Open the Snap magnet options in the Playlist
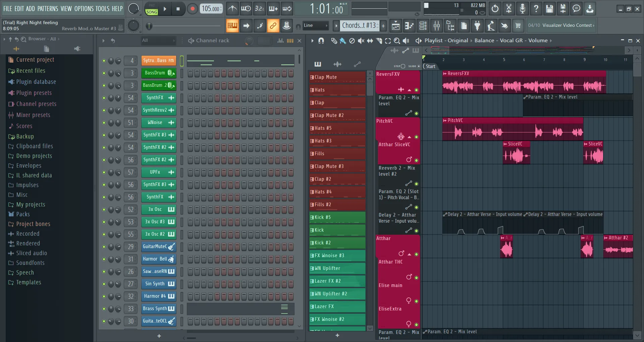 [321, 41]
